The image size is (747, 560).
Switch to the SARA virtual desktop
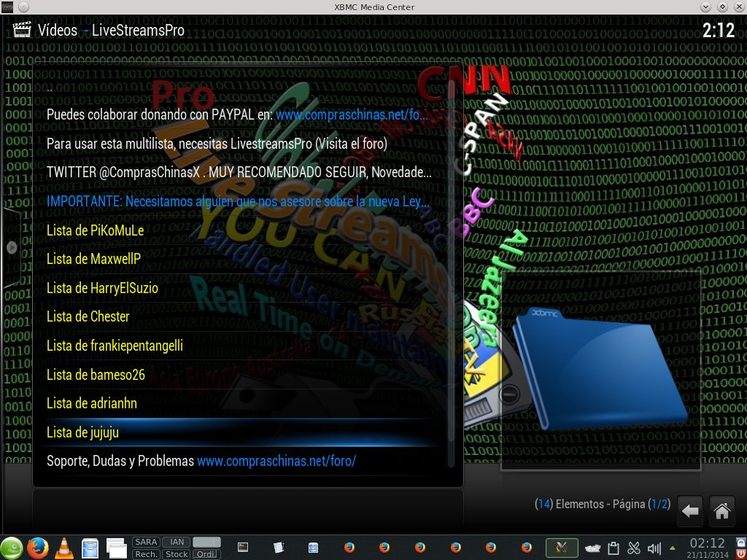[x=146, y=542]
